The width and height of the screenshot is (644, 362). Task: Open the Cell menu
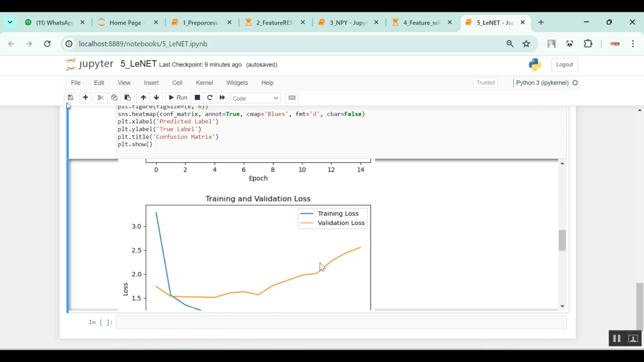coord(177,83)
